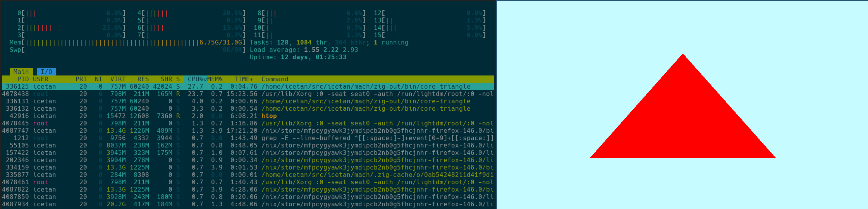Select the grep process with PID 1212
Viewport: 868px width, 209px height.
pos(248,138)
